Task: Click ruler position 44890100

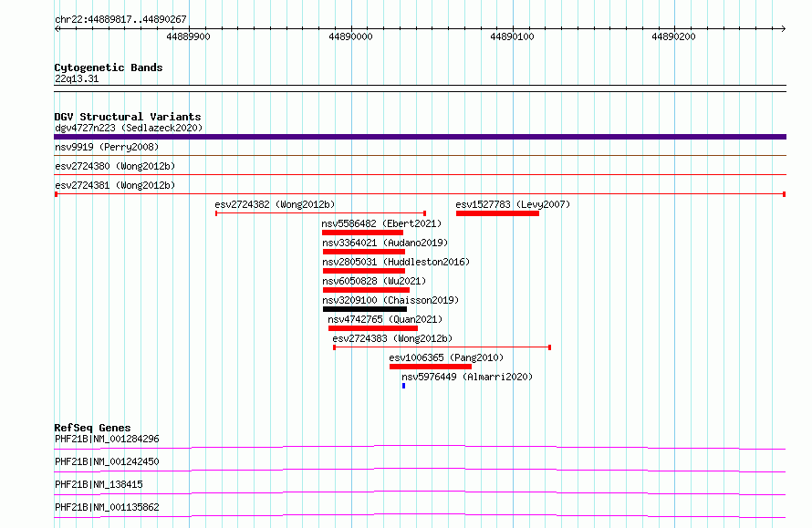Action: tap(512, 36)
